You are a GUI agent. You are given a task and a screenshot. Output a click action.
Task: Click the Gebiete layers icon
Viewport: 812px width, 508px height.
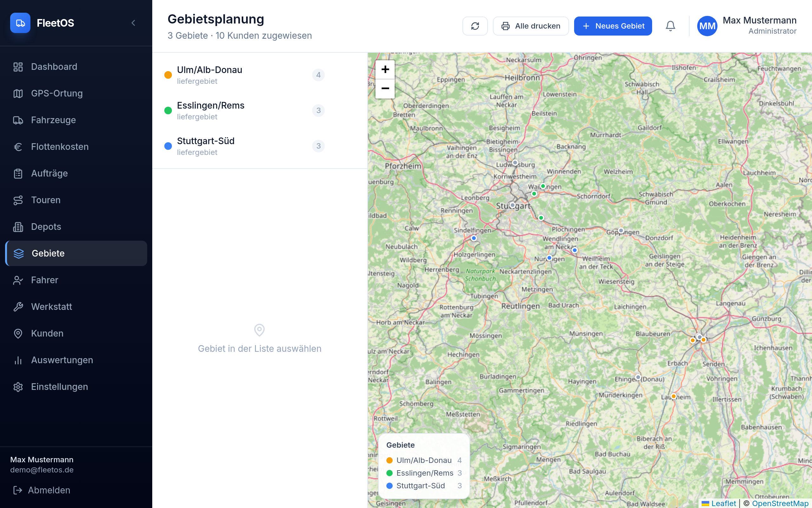19,253
